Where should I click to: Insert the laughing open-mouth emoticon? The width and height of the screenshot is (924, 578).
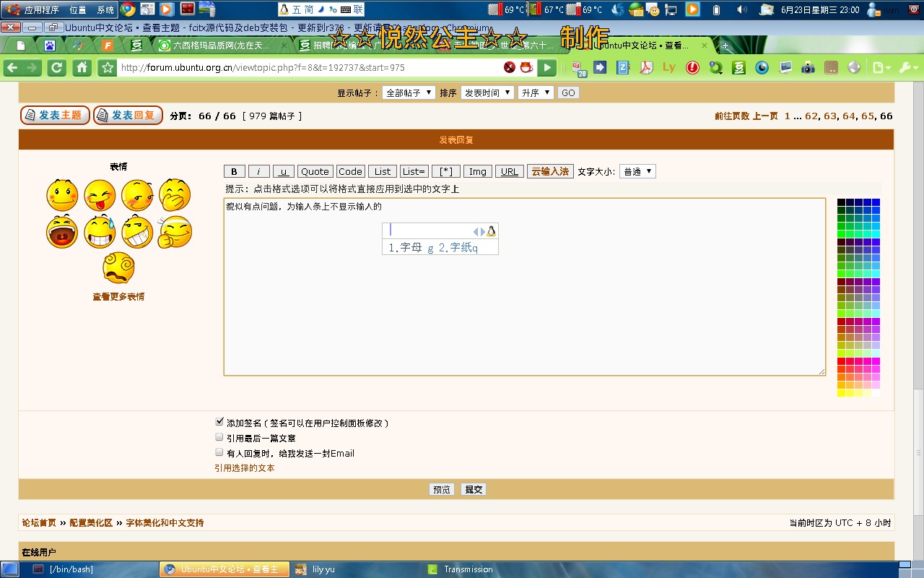62,232
